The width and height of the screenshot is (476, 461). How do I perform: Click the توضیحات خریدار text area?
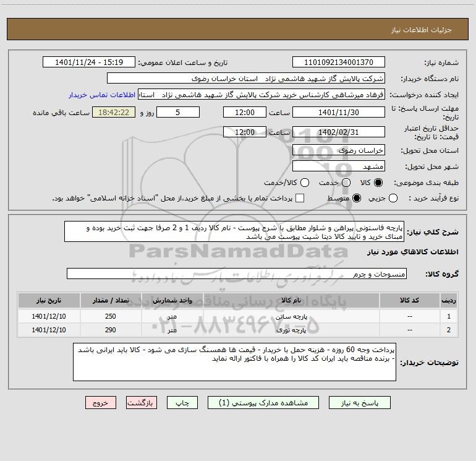point(234,362)
